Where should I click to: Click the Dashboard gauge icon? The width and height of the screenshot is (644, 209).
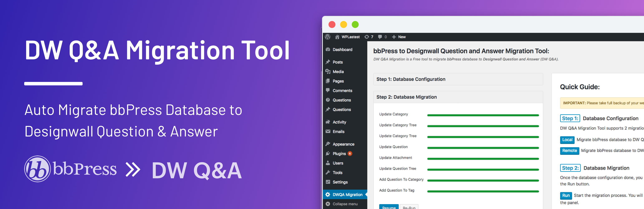coord(328,49)
